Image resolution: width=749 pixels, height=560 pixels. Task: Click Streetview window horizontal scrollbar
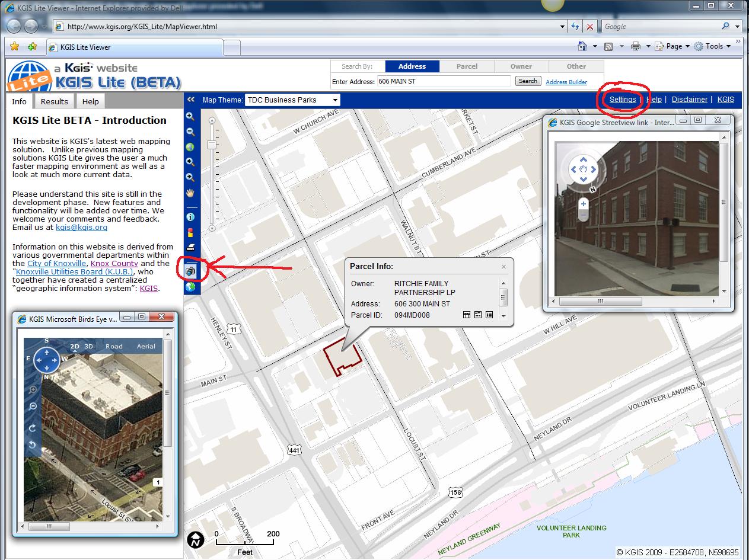coord(601,301)
